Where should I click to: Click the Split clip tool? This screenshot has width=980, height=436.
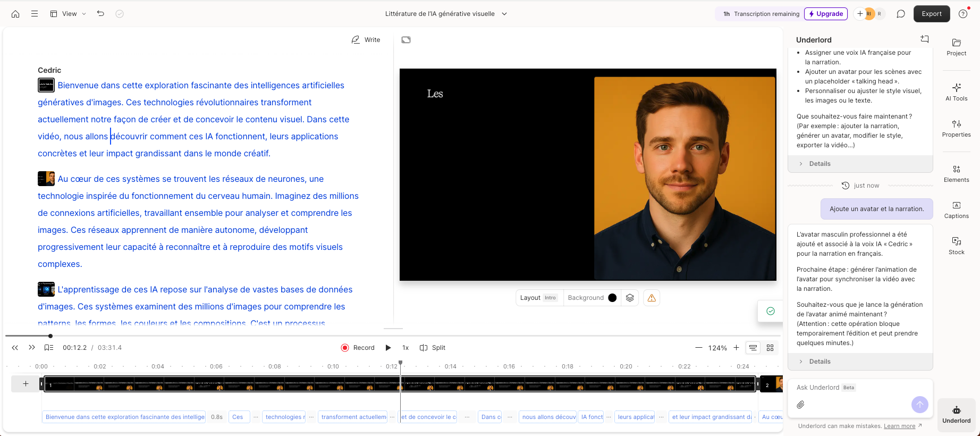[x=433, y=348]
